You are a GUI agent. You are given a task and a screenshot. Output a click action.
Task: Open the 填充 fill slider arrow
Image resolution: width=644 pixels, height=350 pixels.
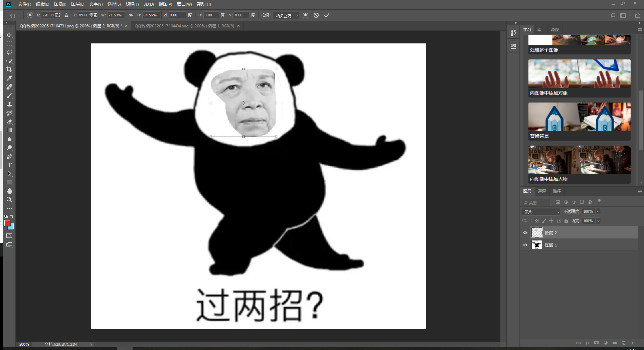pyautogui.click(x=598, y=221)
